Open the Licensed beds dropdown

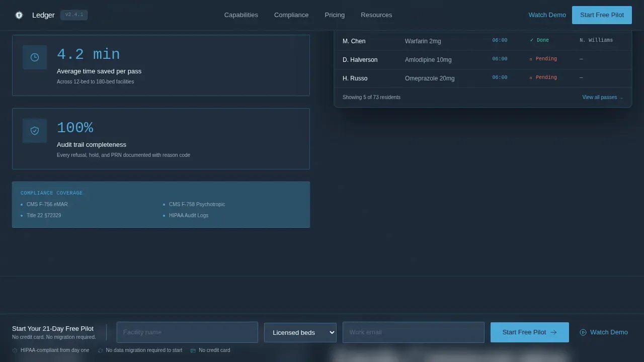[300, 332]
